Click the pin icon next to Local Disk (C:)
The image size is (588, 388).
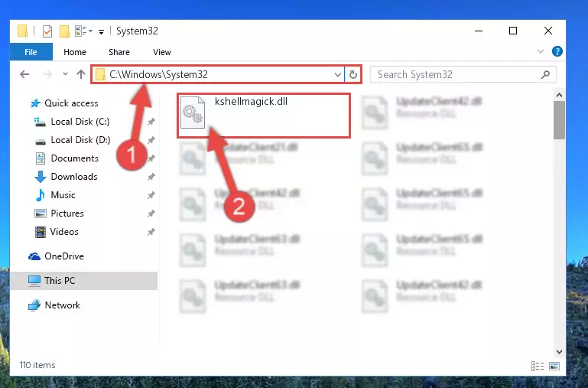point(151,122)
